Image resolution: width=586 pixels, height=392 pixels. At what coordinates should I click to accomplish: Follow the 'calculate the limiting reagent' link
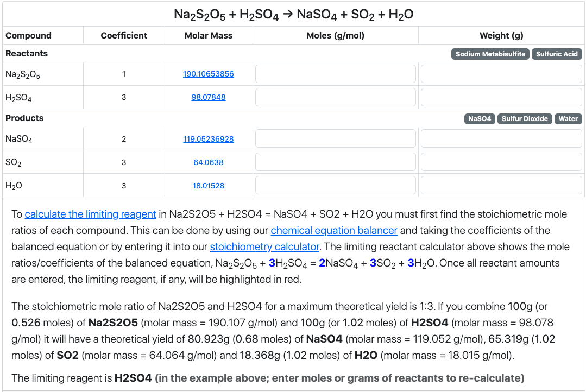tap(90, 214)
